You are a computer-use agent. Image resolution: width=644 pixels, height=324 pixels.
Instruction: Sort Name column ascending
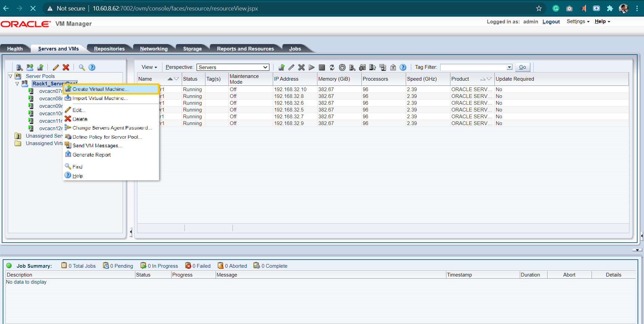(x=170, y=79)
